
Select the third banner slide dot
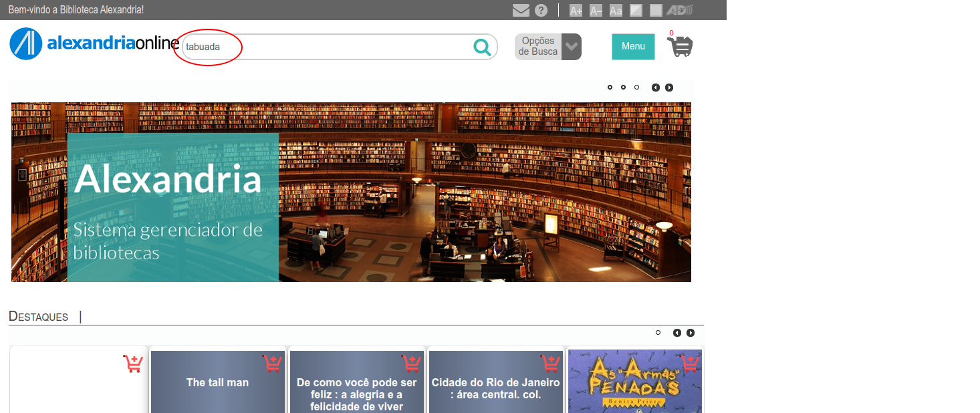point(636,88)
